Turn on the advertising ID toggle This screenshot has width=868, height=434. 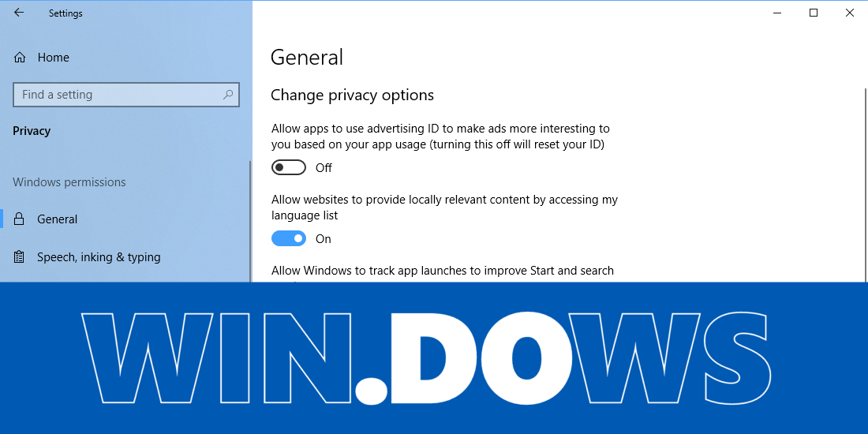[x=288, y=168]
